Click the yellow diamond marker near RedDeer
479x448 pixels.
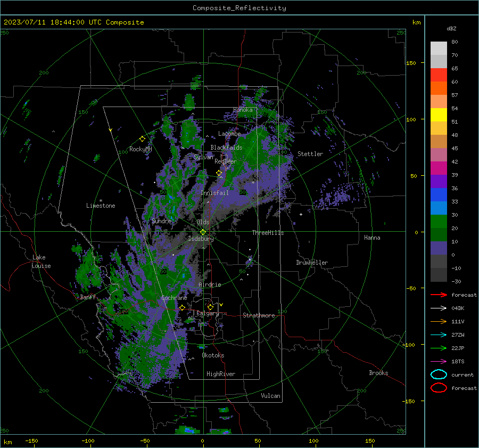(x=219, y=173)
